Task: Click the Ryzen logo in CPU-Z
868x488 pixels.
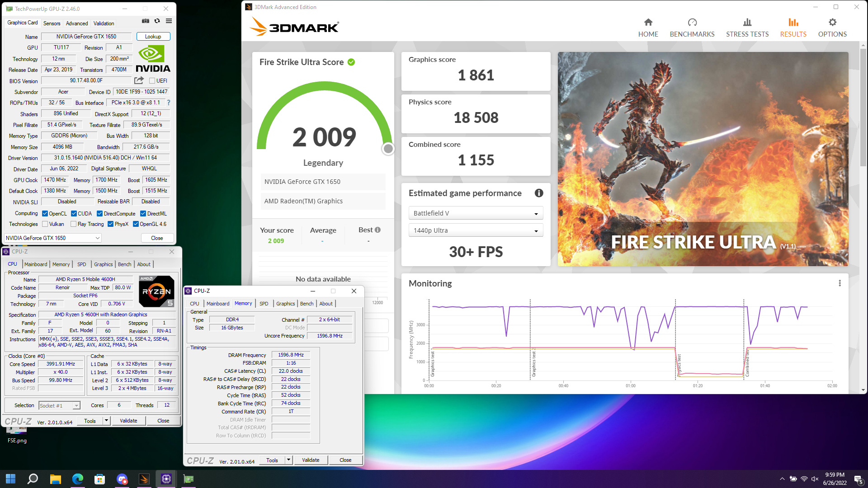Action: click(156, 291)
